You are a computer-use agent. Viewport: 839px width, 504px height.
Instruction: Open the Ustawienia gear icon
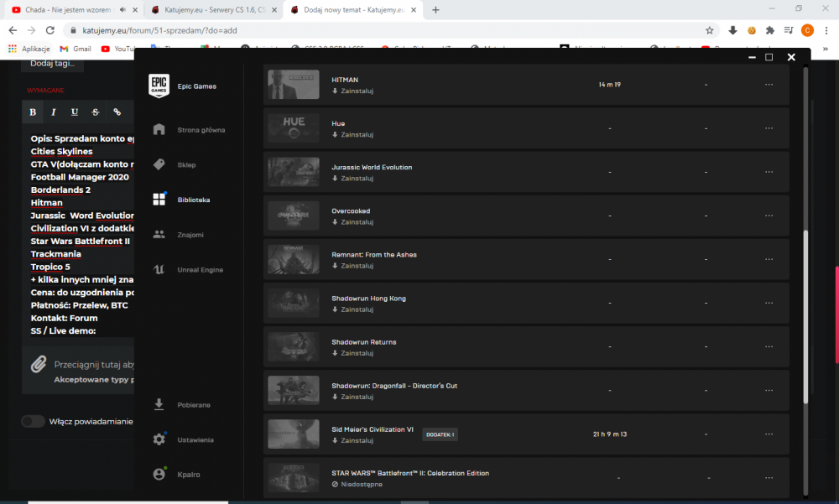[x=159, y=439]
